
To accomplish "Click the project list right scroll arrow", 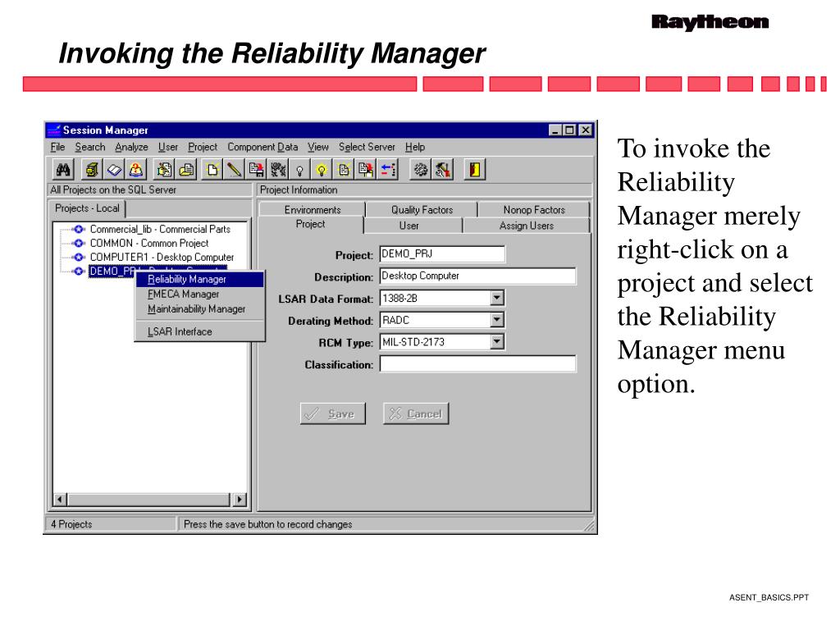I will (240, 500).
